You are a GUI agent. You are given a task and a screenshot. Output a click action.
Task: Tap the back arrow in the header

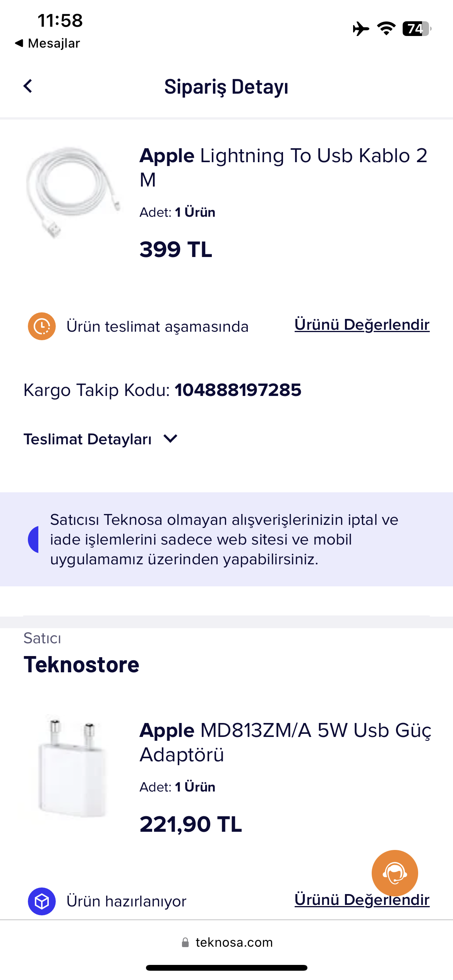click(27, 86)
